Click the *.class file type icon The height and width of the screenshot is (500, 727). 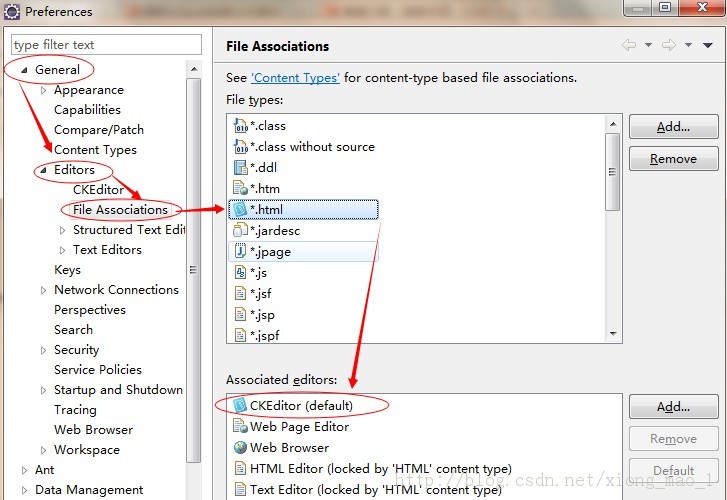pos(240,126)
